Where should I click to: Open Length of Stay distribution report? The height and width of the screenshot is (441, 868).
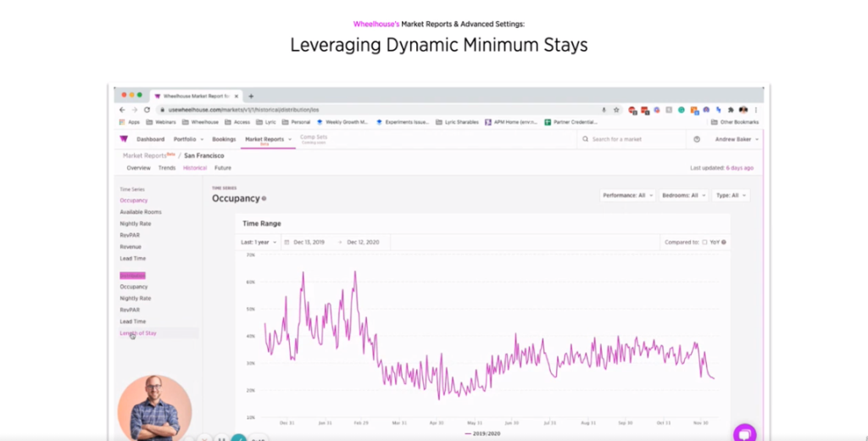(138, 333)
